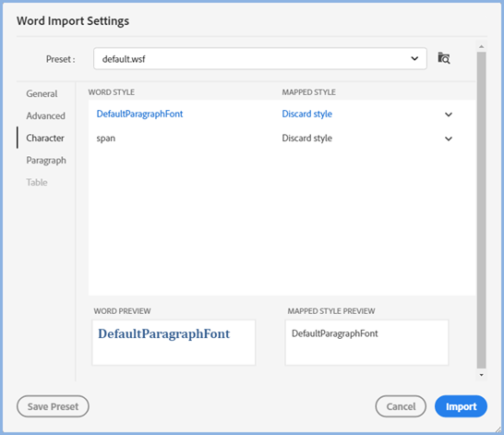
Task: Switch to the General tab
Action: [x=42, y=94]
